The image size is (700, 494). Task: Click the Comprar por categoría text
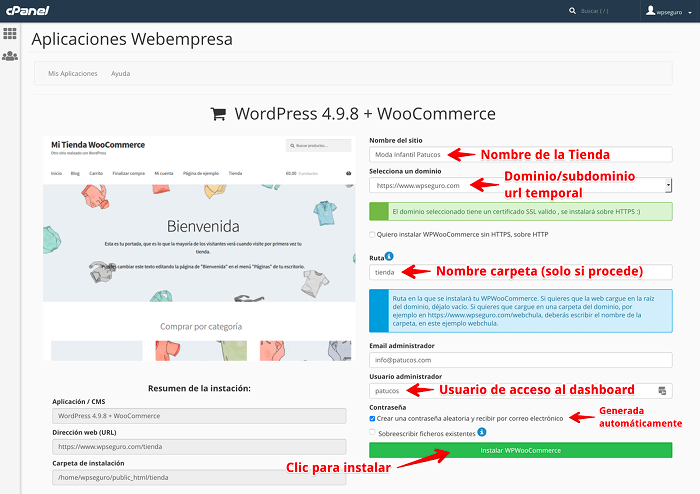coord(201,327)
